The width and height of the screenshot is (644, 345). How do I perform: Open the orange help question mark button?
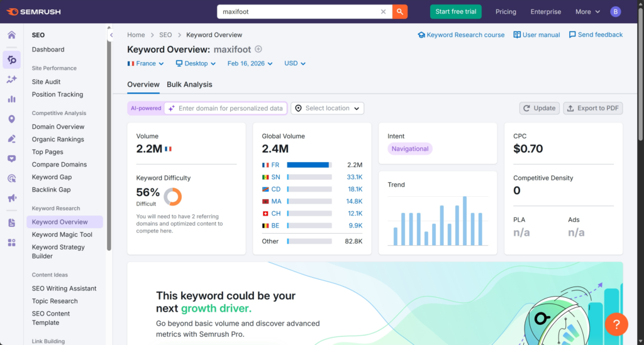616,324
